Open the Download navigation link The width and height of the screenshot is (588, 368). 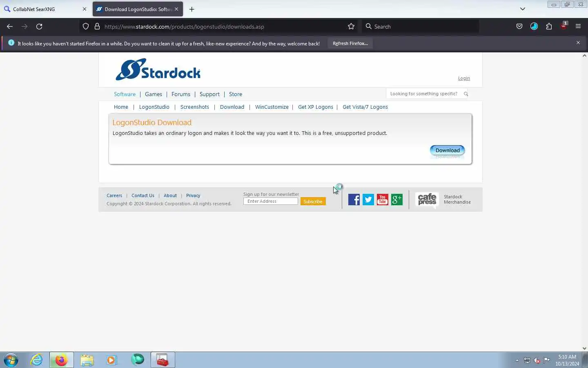[x=232, y=107]
